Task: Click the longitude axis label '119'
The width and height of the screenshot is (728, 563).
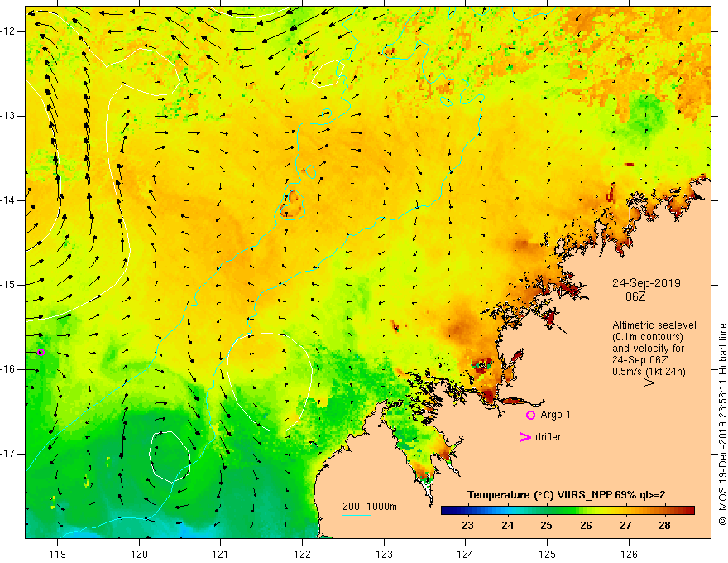Action: (58, 554)
